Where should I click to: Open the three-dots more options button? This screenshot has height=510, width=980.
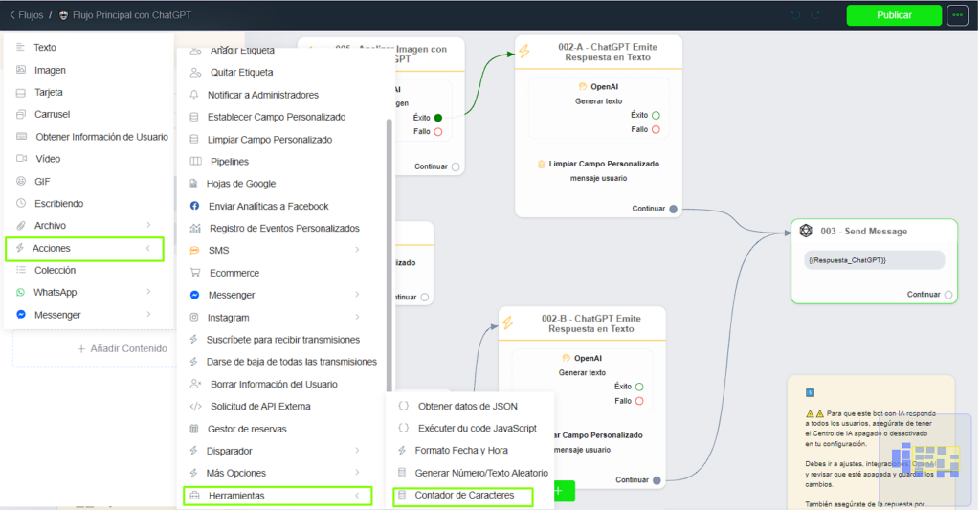957,15
